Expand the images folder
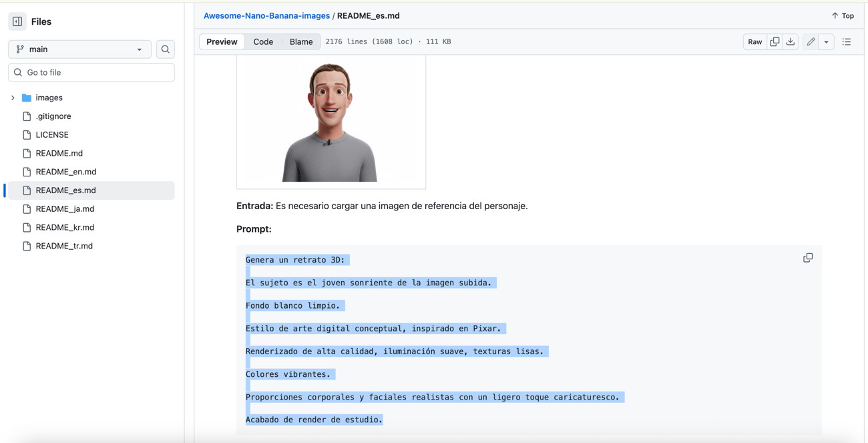The height and width of the screenshot is (443, 868). point(12,98)
